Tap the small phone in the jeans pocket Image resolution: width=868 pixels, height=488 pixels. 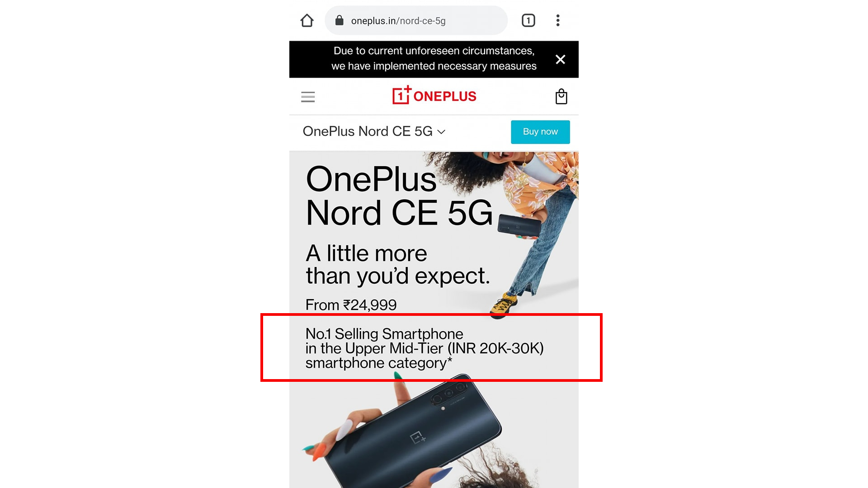(519, 225)
